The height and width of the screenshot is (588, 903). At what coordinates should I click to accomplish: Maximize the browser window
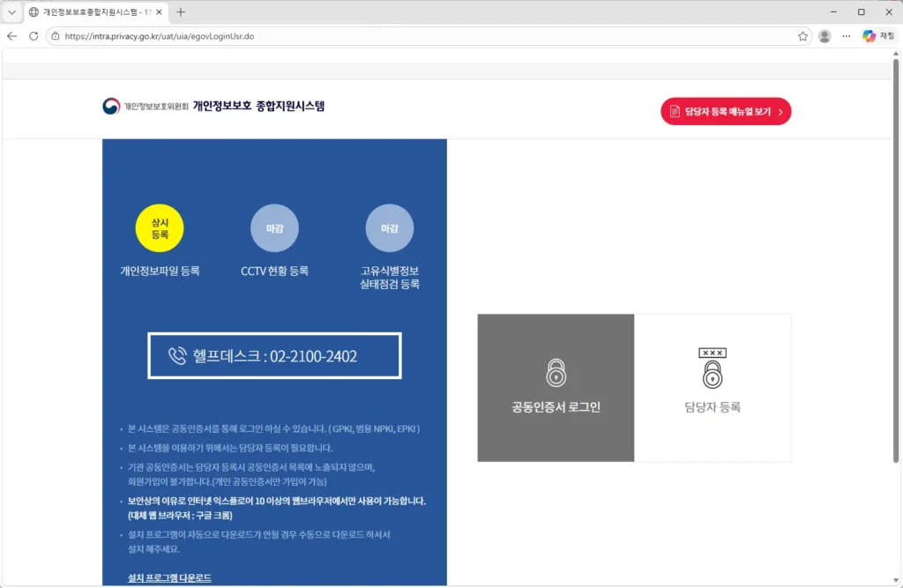click(x=861, y=12)
